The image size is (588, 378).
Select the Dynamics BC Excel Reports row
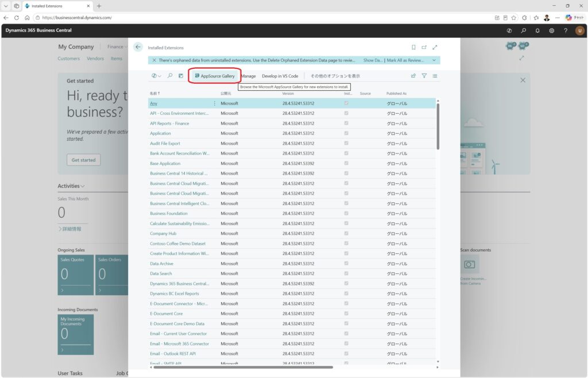[292, 294]
